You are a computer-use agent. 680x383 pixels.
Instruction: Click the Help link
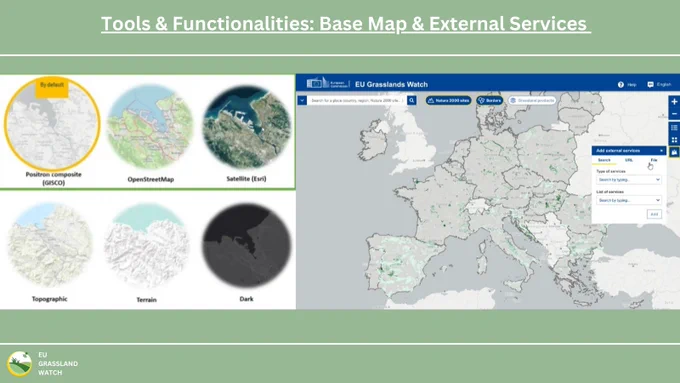(x=631, y=85)
